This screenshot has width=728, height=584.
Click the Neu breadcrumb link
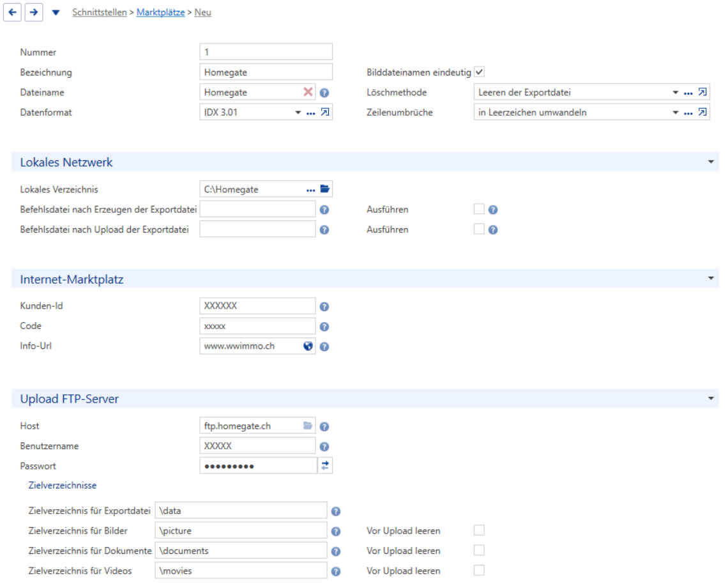[x=203, y=13]
